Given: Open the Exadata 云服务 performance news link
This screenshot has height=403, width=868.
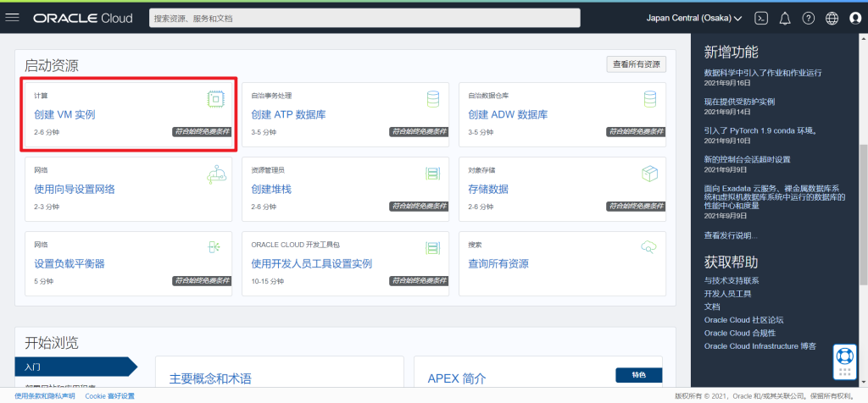Looking at the screenshot, I should coord(775,196).
